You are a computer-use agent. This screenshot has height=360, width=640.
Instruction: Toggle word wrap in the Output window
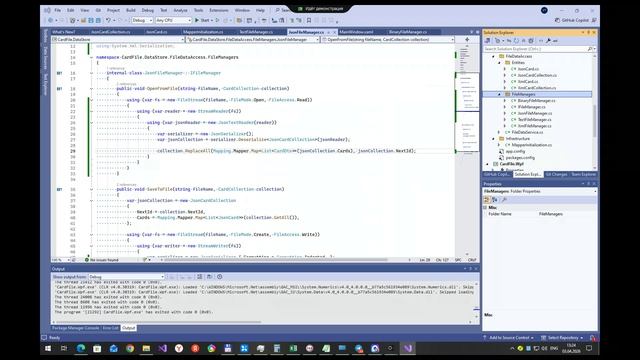(209, 277)
